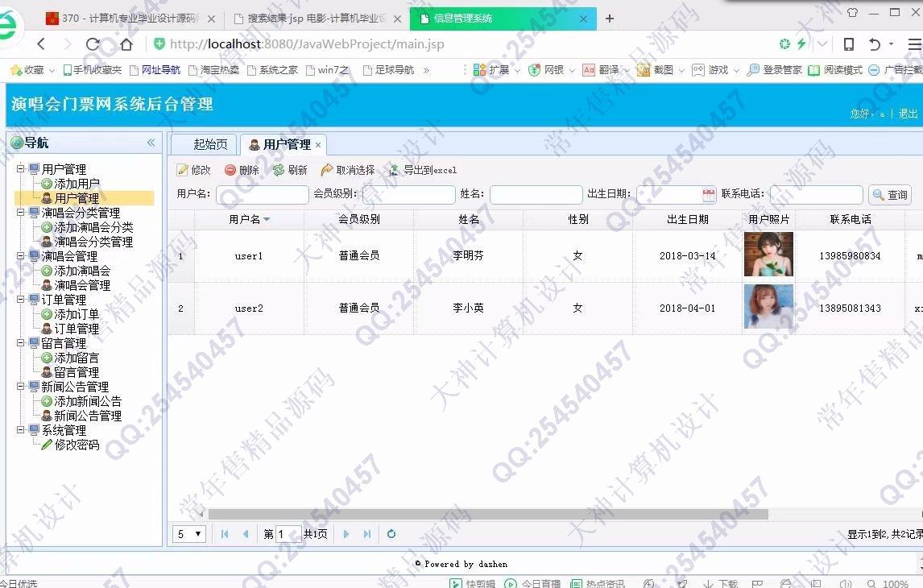Go to next page in pager

pyautogui.click(x=346, y=534)
